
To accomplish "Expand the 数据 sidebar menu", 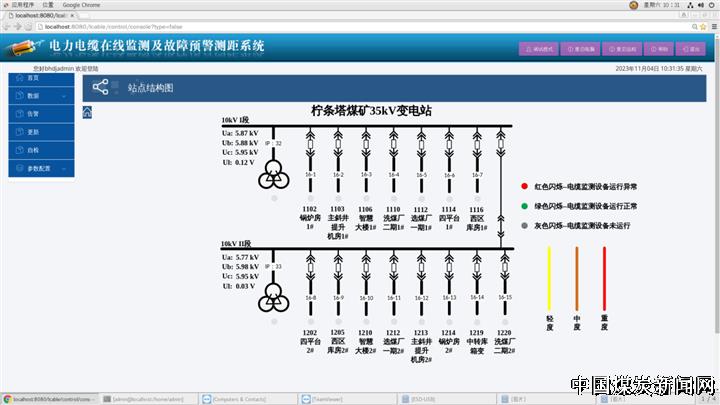I will (x=40, y=96).
